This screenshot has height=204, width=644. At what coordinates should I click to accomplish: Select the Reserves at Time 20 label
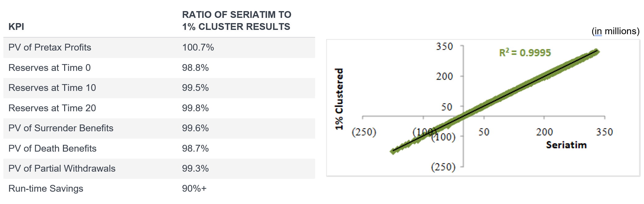[x=52, y=108]
